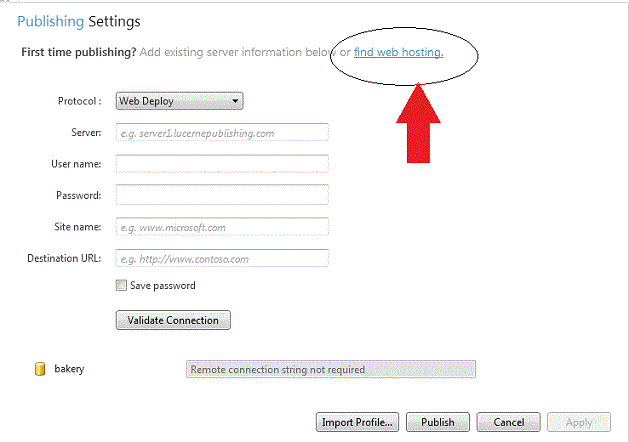Cancel the publishing settings dialog

(x=508, y=422)
